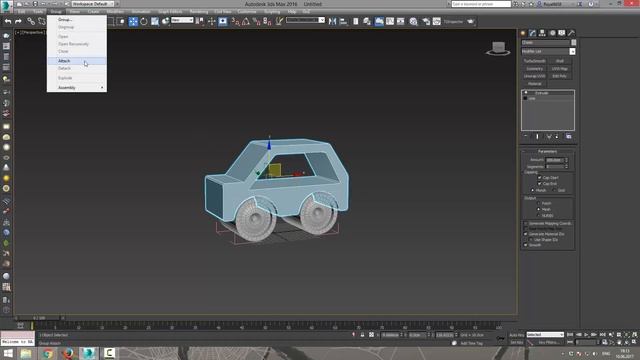The image size is (640, 360).
Task: Click the Shell modifier button
Action: (x=560, y=61)
